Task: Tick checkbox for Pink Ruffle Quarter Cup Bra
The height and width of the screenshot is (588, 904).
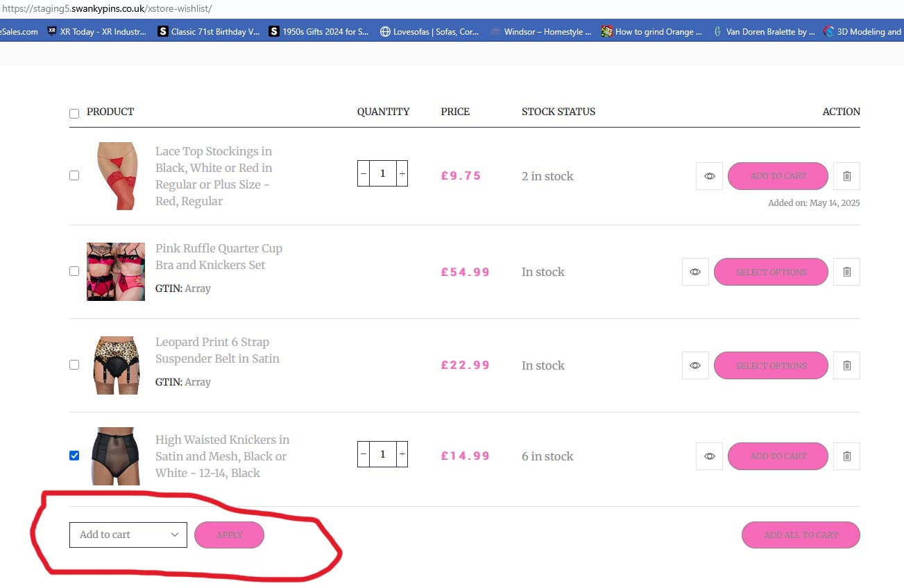Action: (x=74, y=271)
